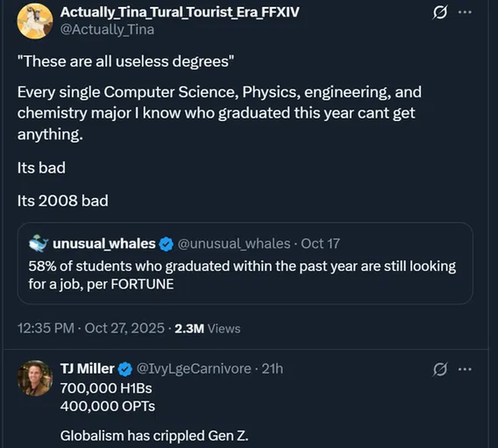View the 2.3M Views count
Viewport: 498px width, 448px height.
(x=207, y=328)
